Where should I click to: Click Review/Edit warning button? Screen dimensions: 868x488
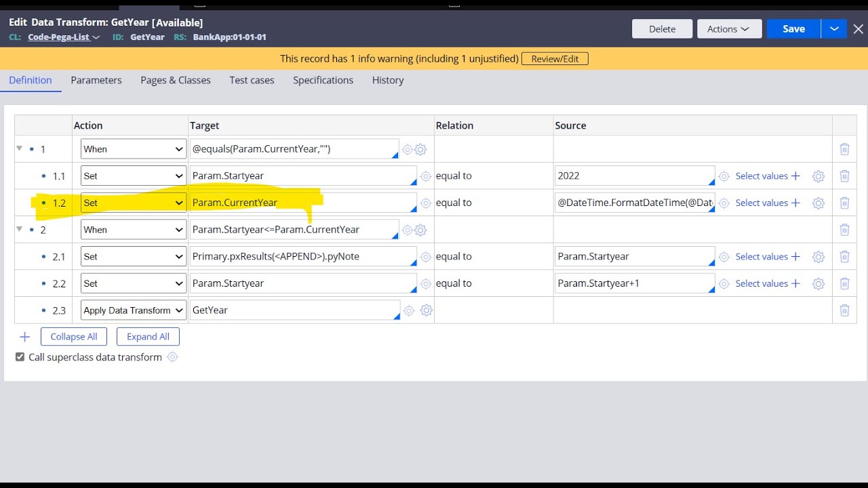(555, 59)
